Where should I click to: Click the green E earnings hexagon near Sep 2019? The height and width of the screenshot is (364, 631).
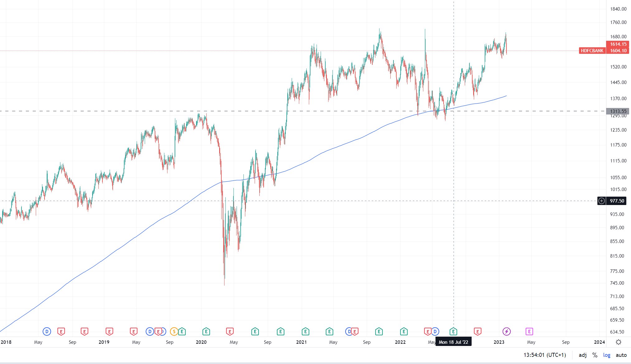182,332
